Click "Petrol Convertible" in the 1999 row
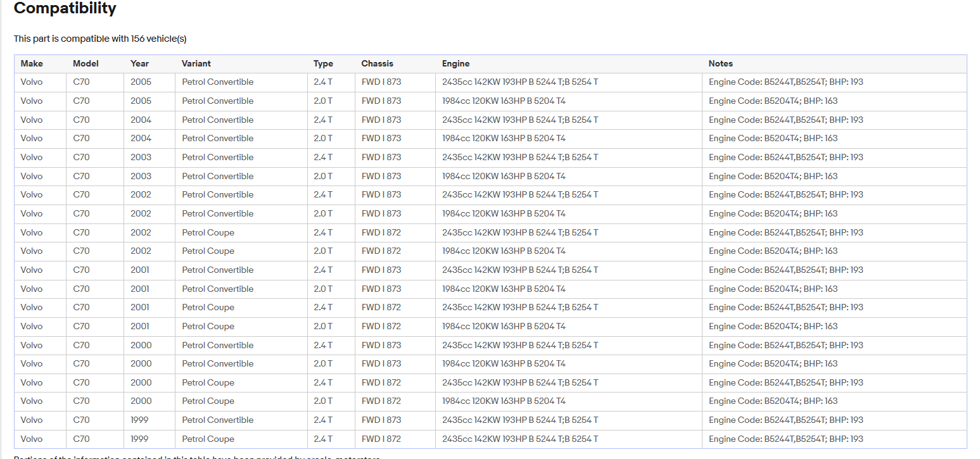This screenshot has height=459, width=980. 217,420
